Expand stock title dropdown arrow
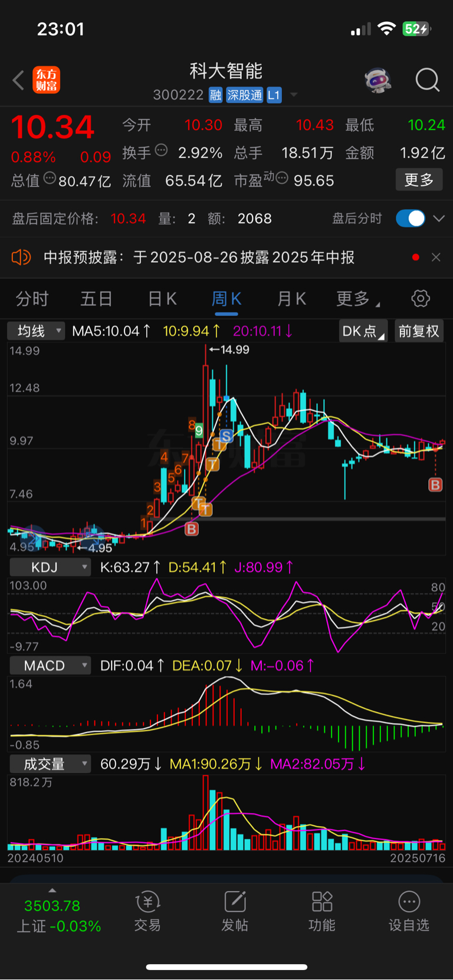This screenshot has height=980, width=453. [293, 95]
